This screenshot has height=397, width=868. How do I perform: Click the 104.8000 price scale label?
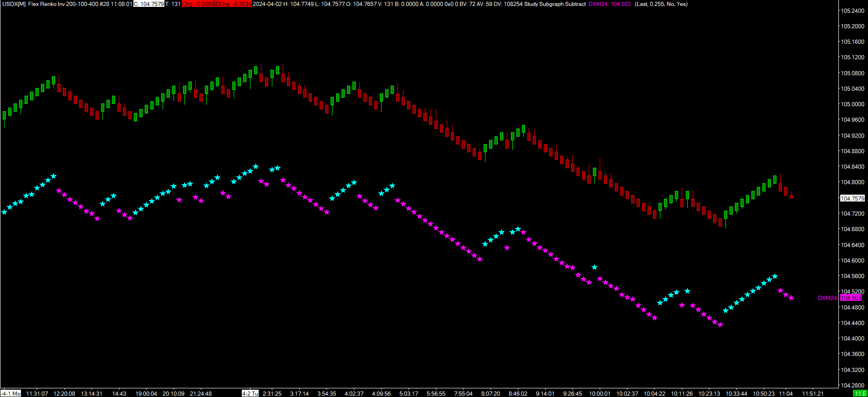pos(852,182)
